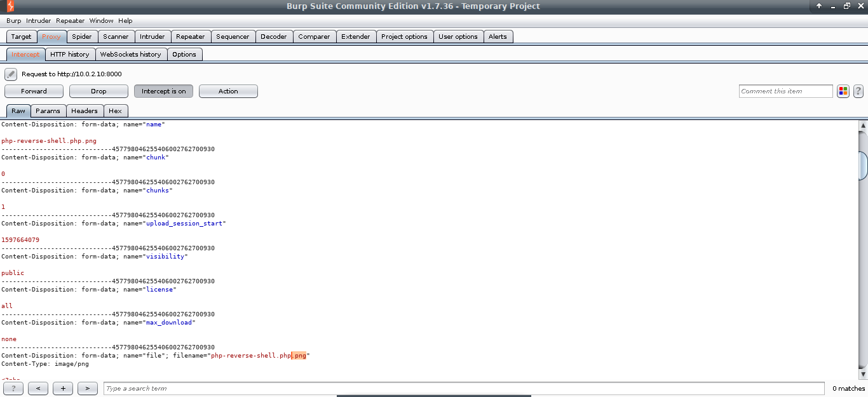Open the Action menu button
The width and height of the screenshot is (868, 397).
(x=228, y=91)
